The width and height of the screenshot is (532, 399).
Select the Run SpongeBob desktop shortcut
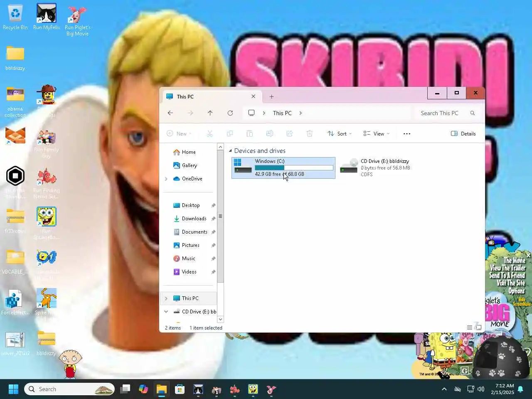coord(46,223)
